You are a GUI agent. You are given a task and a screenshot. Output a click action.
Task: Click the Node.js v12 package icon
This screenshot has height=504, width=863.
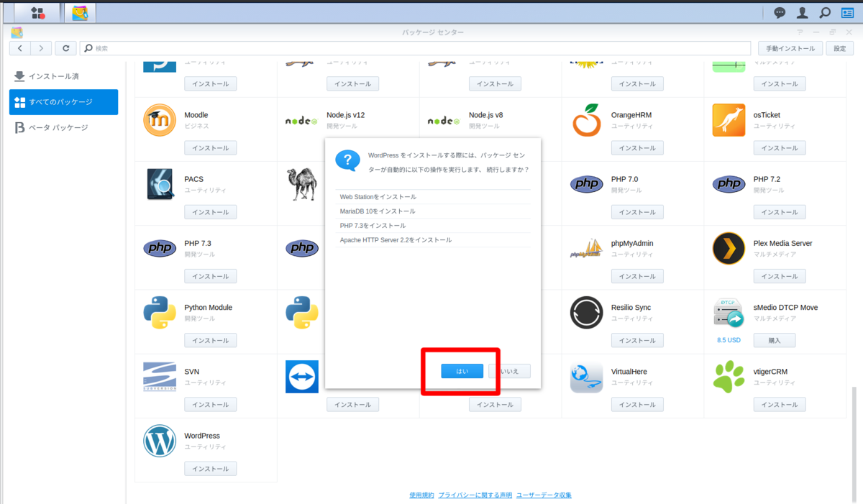point(301,121)
